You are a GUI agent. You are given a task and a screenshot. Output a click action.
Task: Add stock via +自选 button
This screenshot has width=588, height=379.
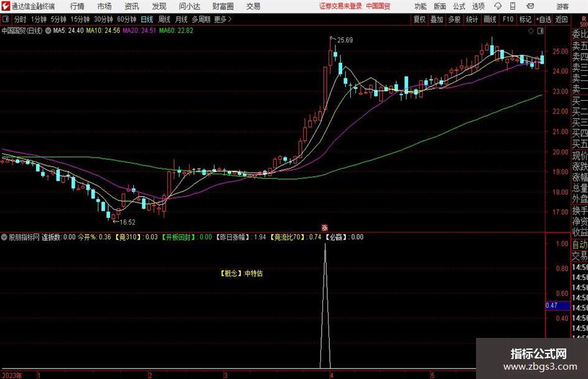coord(543,19)
